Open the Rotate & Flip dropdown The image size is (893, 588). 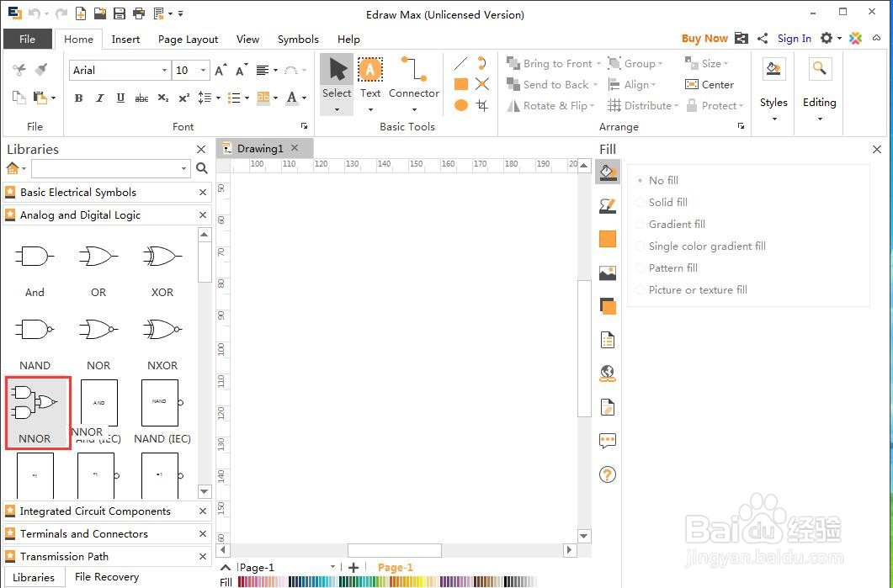click(x=592, y=106)
